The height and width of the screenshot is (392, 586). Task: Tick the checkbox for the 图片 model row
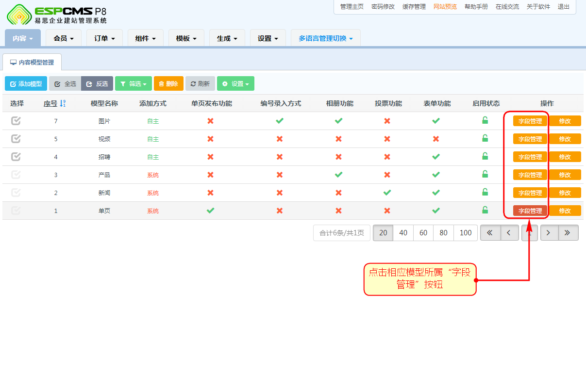[x=16, y=121]
